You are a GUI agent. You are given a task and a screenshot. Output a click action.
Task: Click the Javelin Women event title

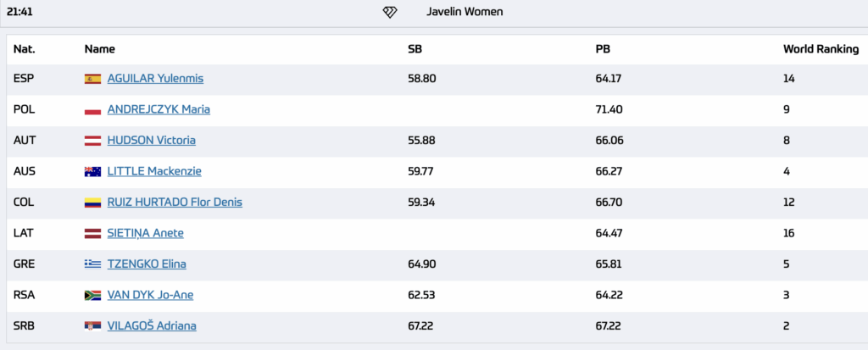coord(465,12)
